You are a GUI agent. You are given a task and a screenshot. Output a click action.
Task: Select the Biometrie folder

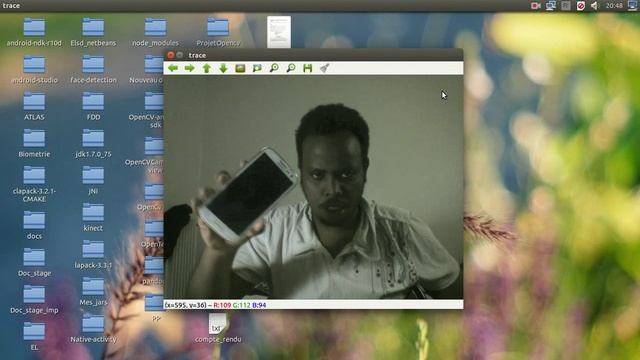point(34,144)
